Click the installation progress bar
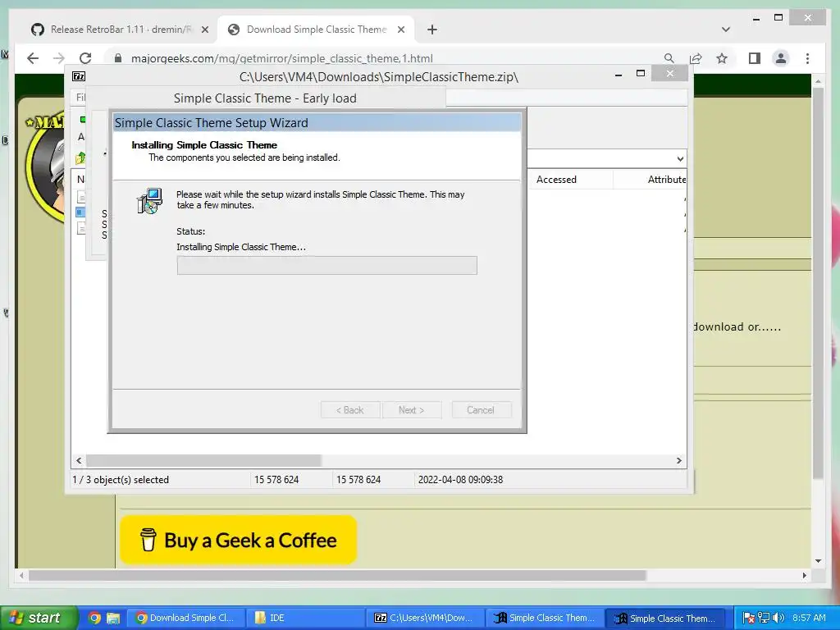 tap(326, 265)
